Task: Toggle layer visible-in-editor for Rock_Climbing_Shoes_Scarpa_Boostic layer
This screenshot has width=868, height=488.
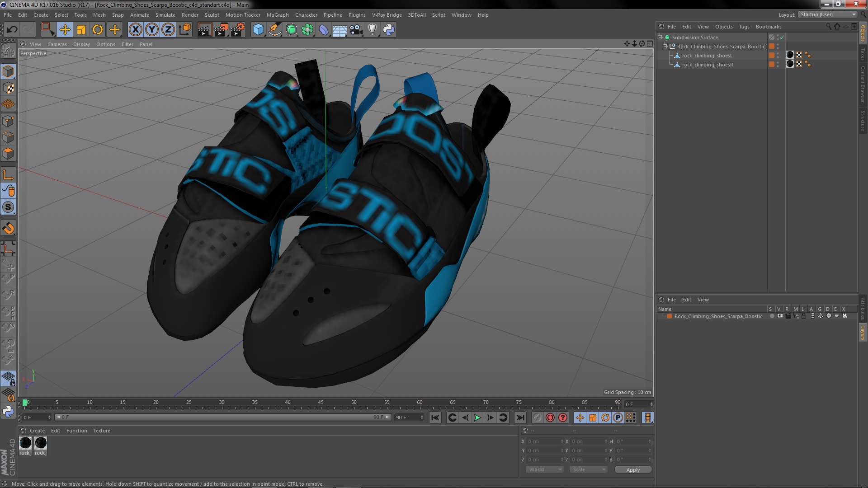Action: pyautogui.click(x=780, y=316)
